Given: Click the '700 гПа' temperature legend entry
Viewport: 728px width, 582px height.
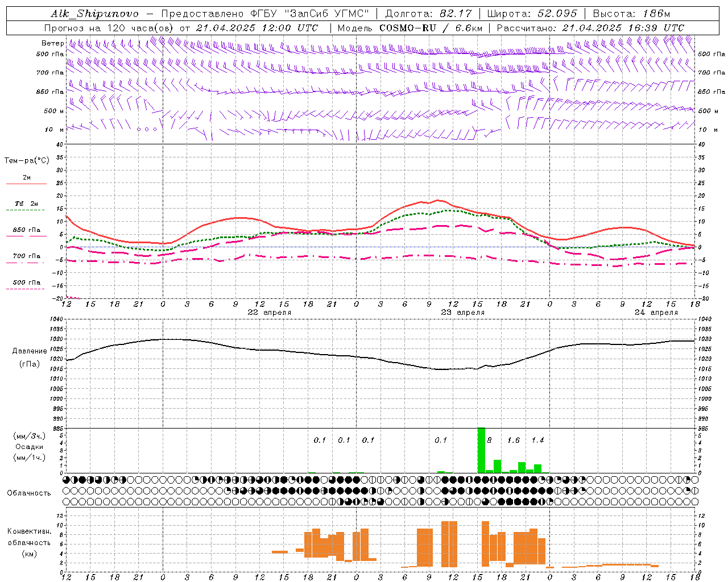Looking at the screenshot, I should point(26,256).
